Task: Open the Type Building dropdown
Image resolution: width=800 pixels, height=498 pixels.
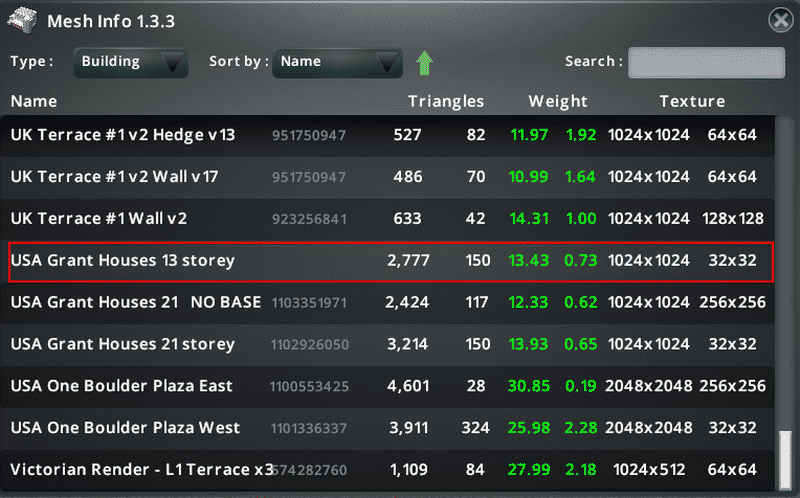Action: coord(130,62)
